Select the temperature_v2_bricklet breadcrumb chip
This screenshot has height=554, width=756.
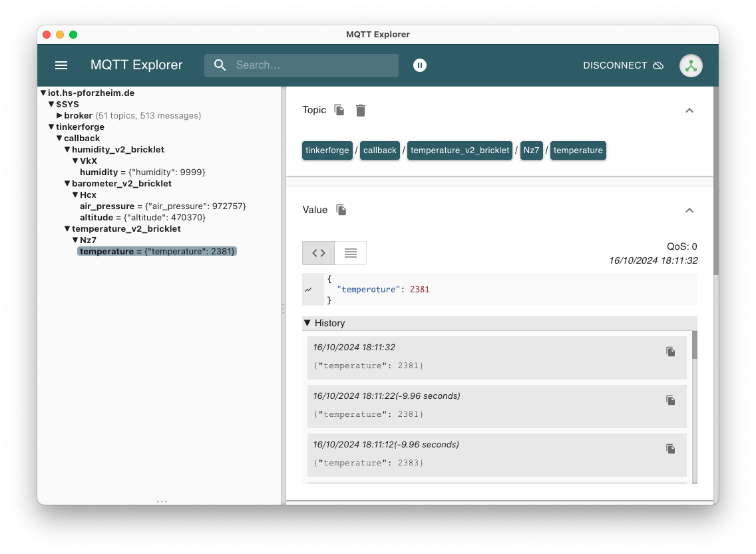(x=459, y=150)
